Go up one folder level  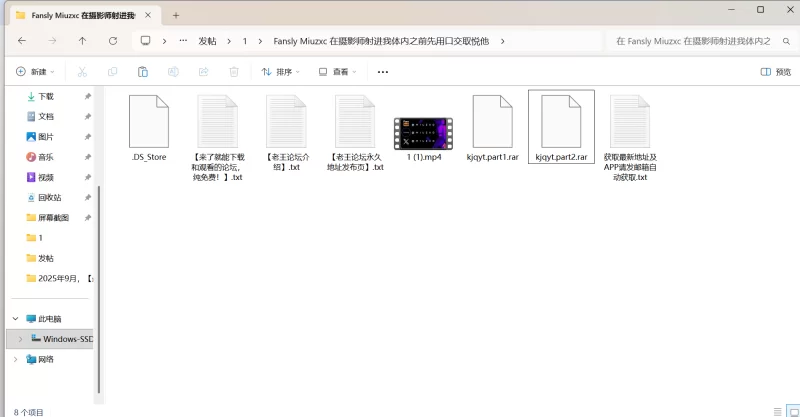(82, 41)
